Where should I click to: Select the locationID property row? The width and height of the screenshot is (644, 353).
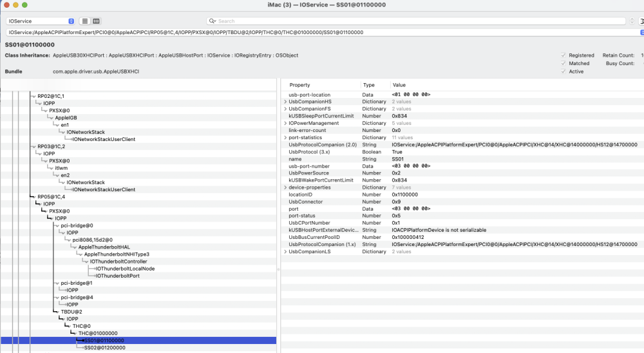[462, 195]
